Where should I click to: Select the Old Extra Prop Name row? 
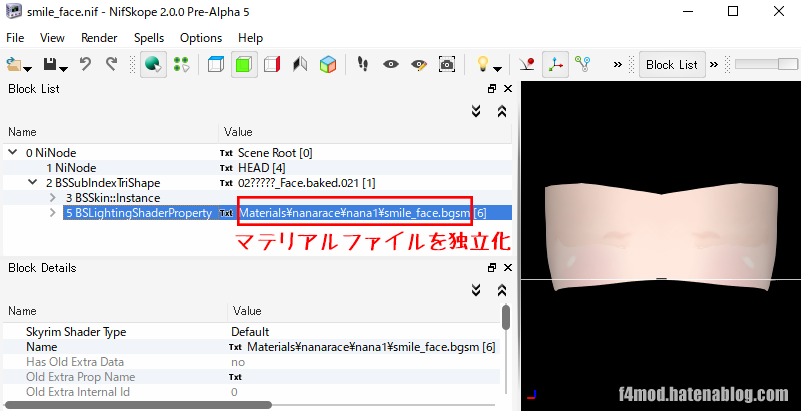click(x=252, y=377)
